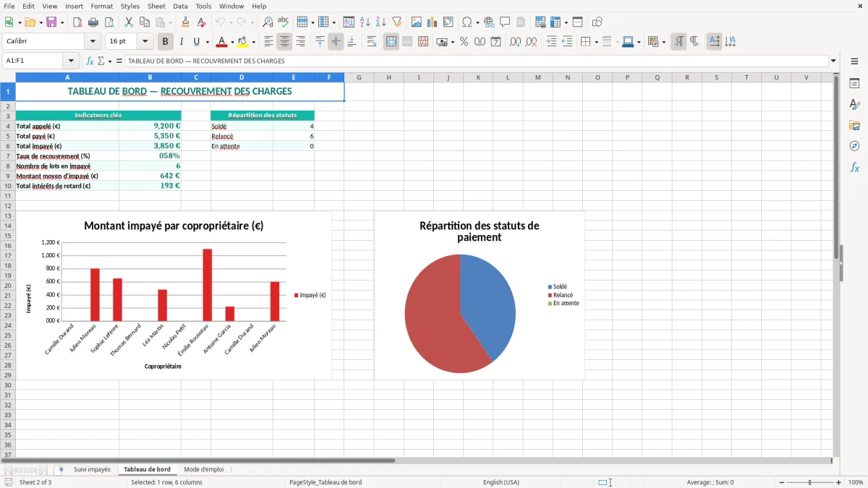868x488 pixels.
Task: Select the bar chart object
Action: [174, 296]
